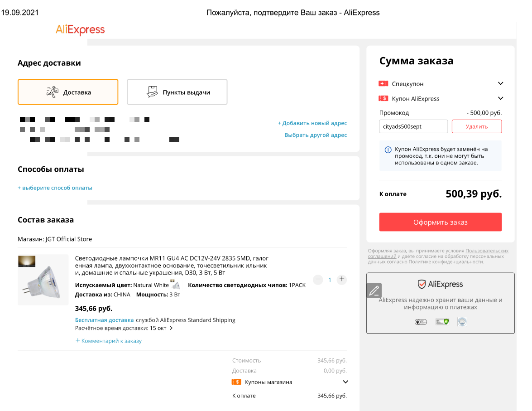Viewport: 532px width, 411px height.
Task: Click the Удалить promo code button
Action: tap(477, 126)
